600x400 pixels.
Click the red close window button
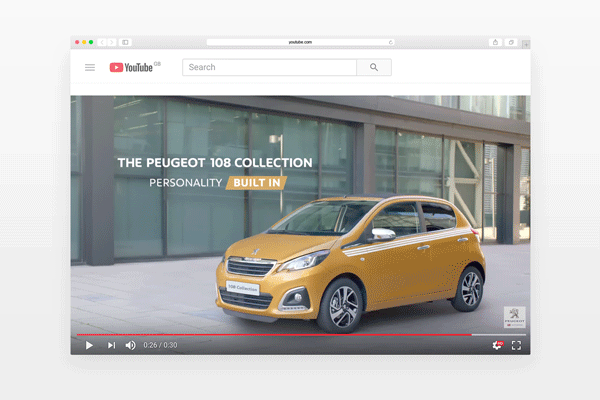[x=77, y=42]
